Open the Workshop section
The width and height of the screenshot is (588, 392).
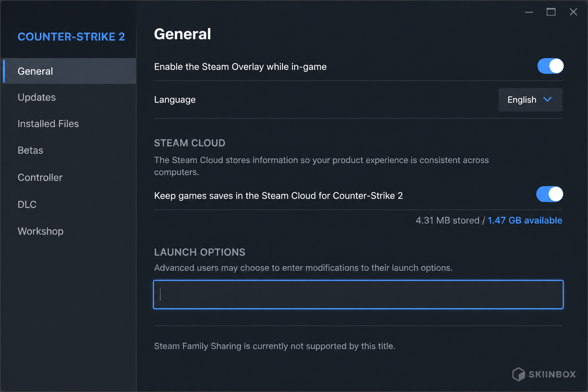point(41,231)
